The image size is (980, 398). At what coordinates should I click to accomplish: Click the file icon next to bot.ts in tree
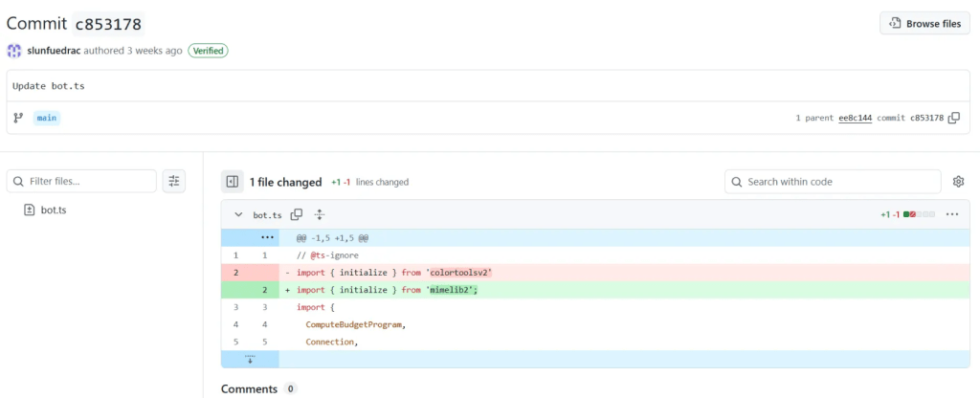pos(30,210)
